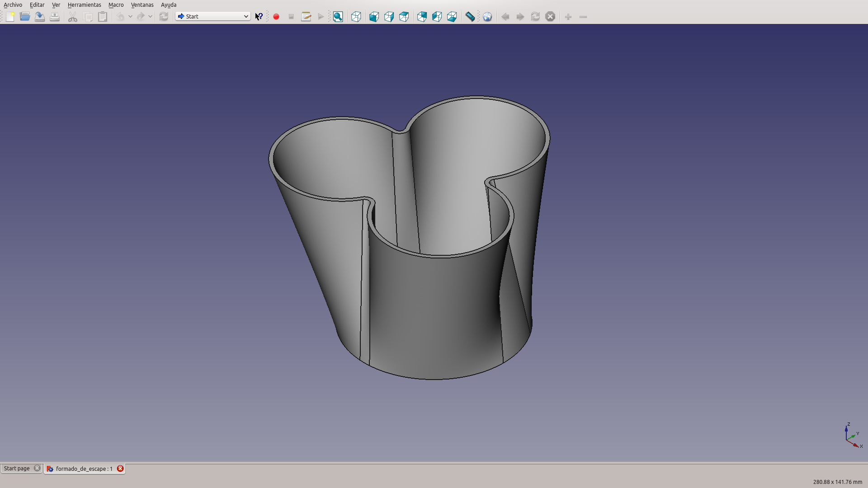Click the XYZ axis indicator
868x488 pixels.
(x=853, y=435)
